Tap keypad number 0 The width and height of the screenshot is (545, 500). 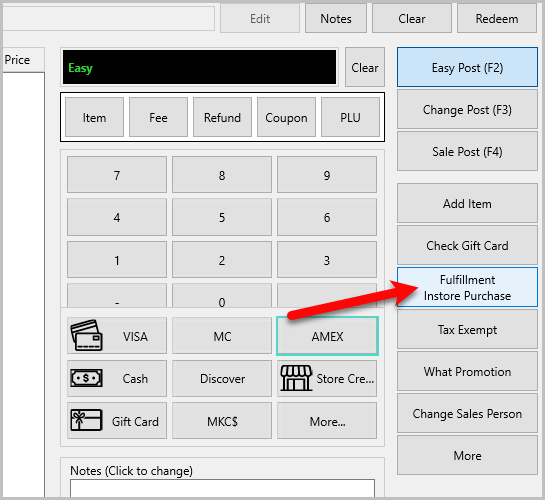222,296
